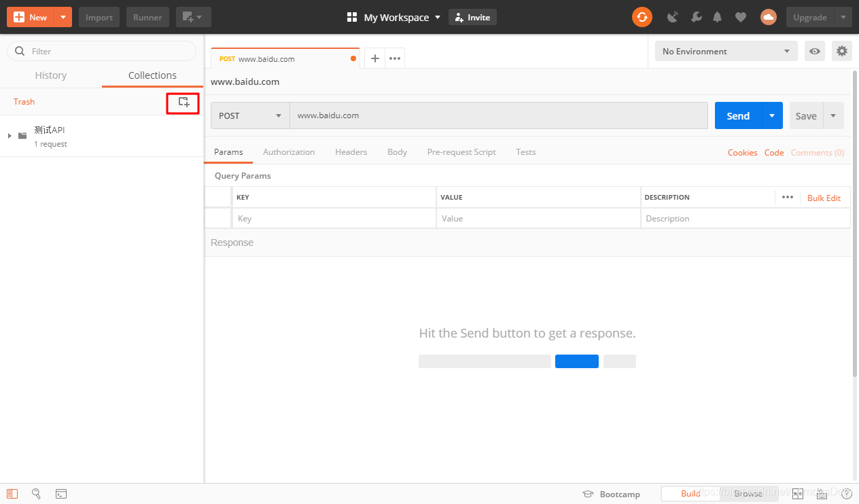Open the POST method dropdown
This screenshot has width=859, height=504.
[250, 115]
